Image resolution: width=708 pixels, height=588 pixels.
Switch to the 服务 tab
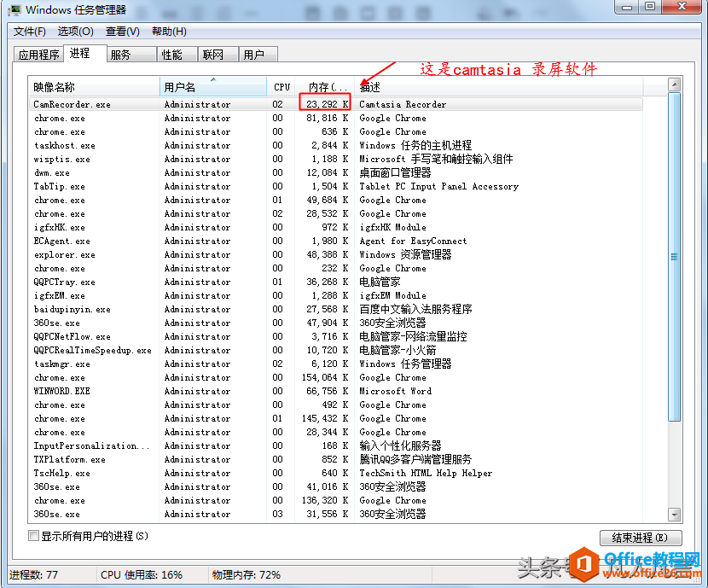point(131,55)
